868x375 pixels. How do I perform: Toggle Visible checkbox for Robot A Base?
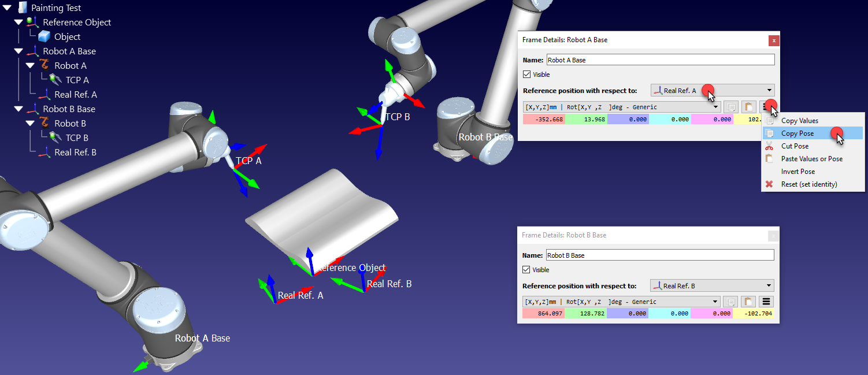click(x=526, y=75)
